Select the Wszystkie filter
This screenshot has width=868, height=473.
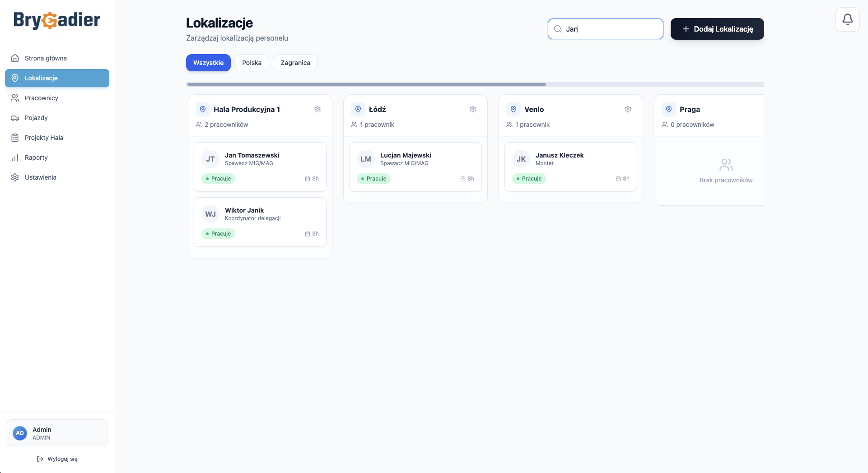point(208,63)
